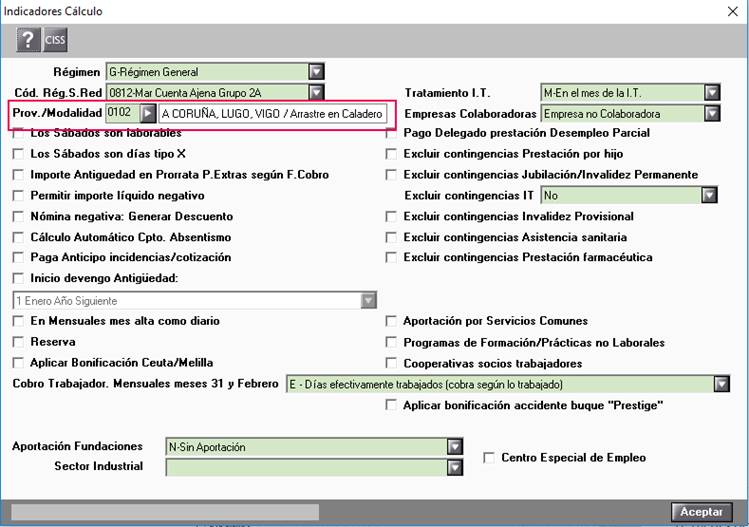749x527 pixels.
Task: Click the N-Sin Aportación field
Action: point(306,446)
